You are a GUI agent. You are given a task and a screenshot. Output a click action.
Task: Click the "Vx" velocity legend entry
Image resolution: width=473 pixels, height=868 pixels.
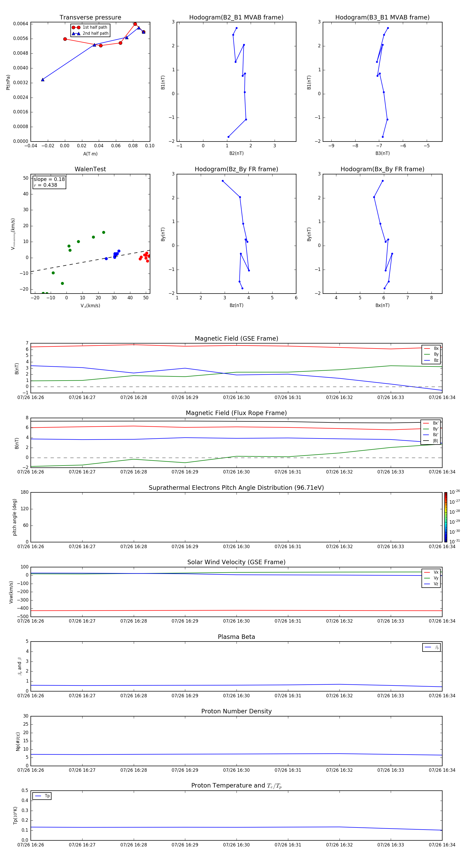coord(431,573)
